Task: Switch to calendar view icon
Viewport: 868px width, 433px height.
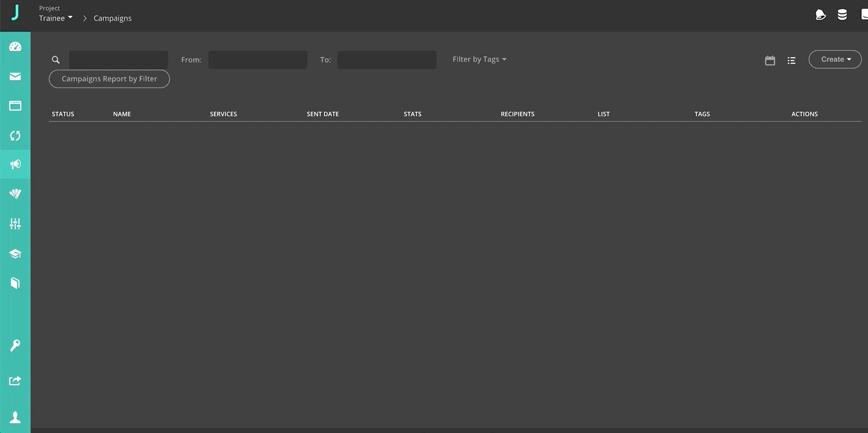Action: 770,61
